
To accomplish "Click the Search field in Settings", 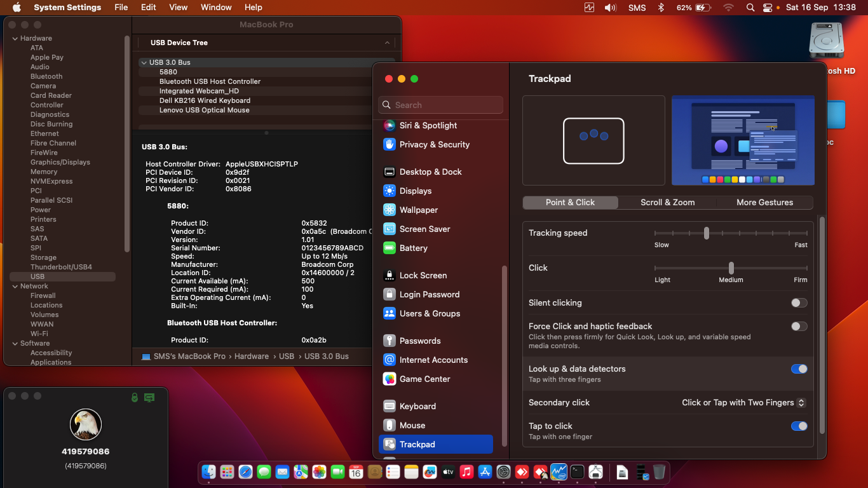I will (x=440, y=105).
